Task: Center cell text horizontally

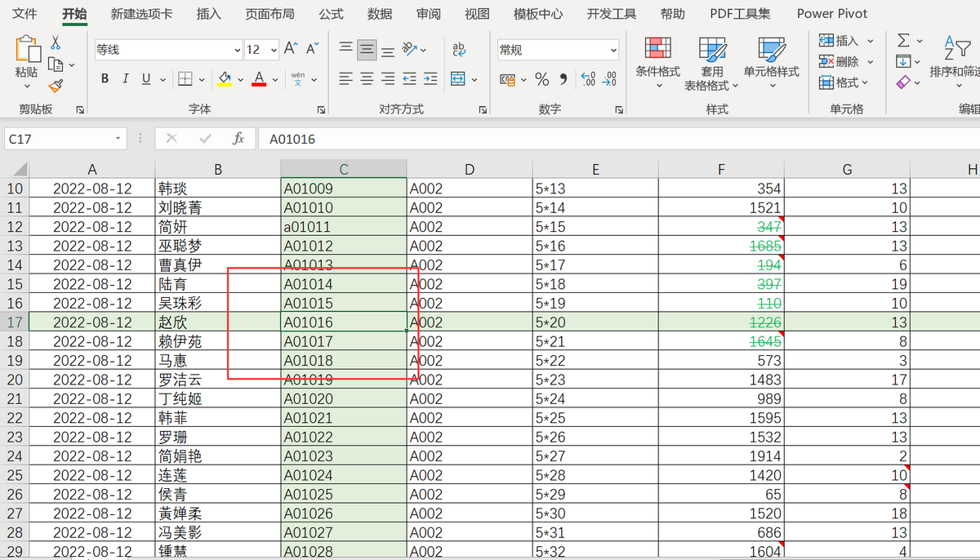Action: tap(367, 79)
